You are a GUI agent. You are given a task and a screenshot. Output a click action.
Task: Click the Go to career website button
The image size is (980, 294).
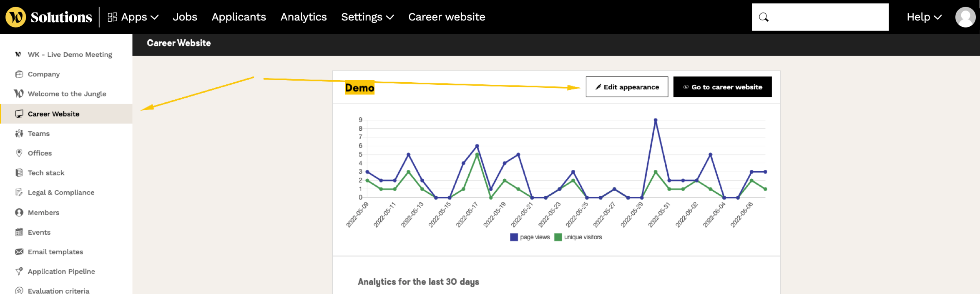click(x=722, y=87)
